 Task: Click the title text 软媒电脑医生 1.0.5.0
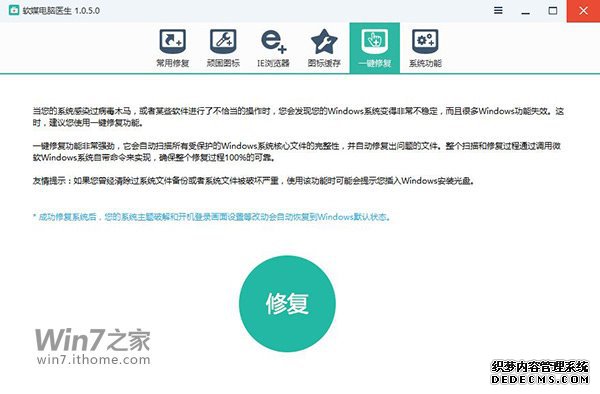[x=61, y=11]
